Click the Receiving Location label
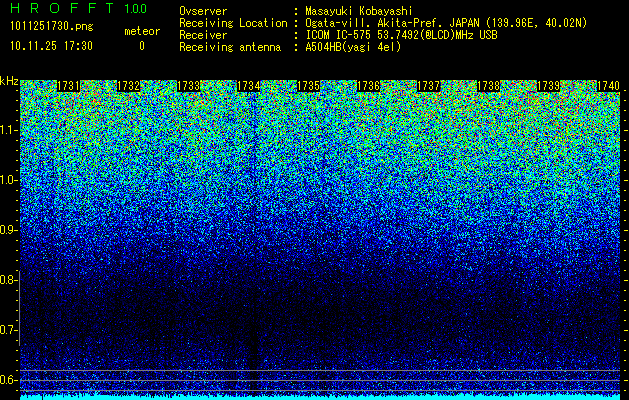This screenshot has width=629, height=400. pos(233,23)
